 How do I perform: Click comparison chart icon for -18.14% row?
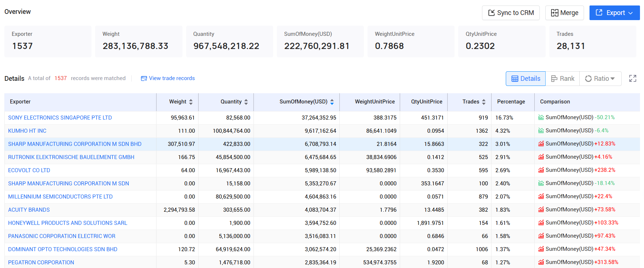coord(541,183)
